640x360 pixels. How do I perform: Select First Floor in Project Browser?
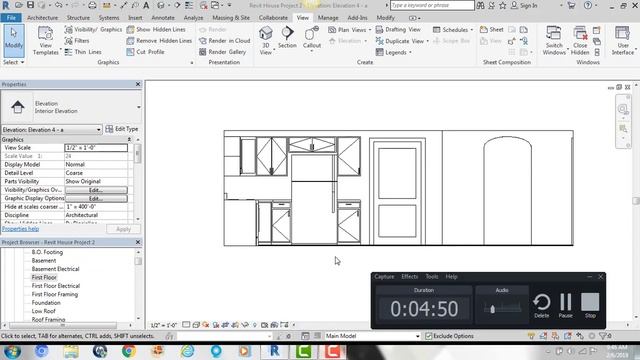coord(44,278)
